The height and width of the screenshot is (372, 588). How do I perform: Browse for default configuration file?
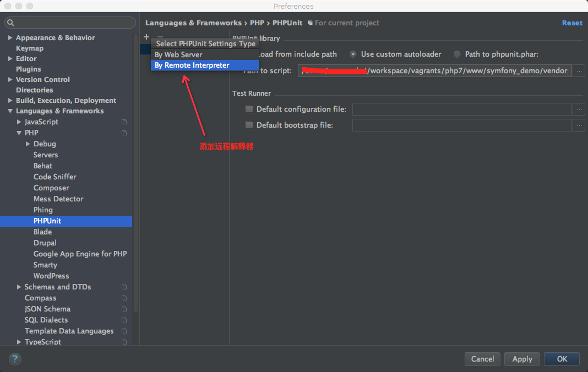(x=579, y=109)
